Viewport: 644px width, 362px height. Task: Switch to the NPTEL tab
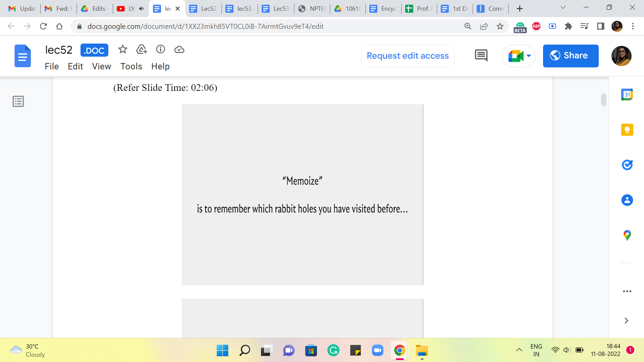[x=312, y=9]
